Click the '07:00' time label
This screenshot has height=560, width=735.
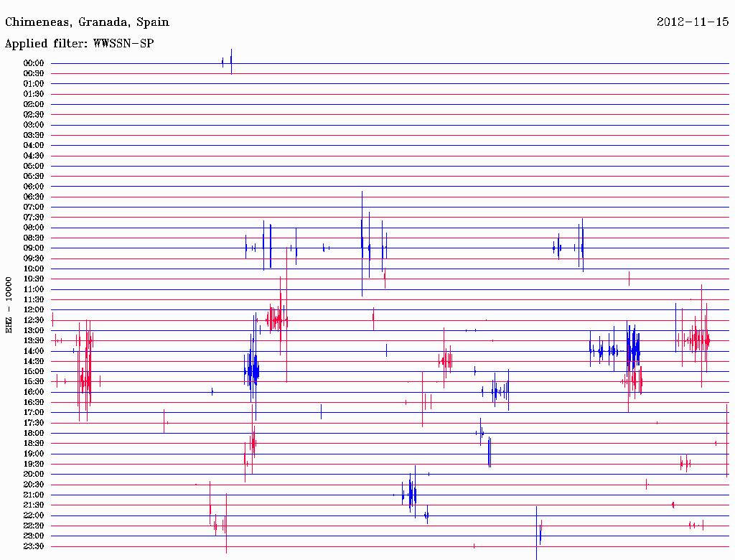coord(34,207)
